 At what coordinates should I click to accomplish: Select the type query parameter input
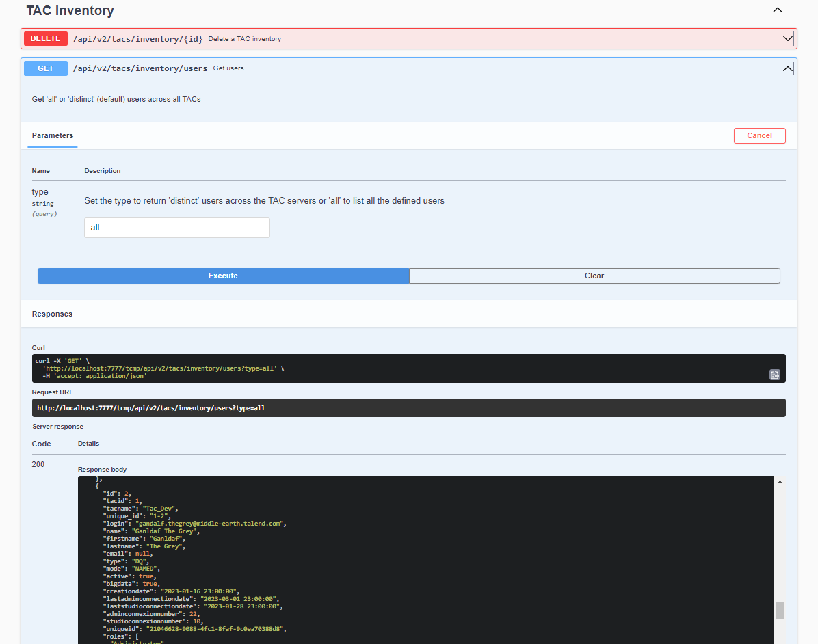tap(176, 227)
